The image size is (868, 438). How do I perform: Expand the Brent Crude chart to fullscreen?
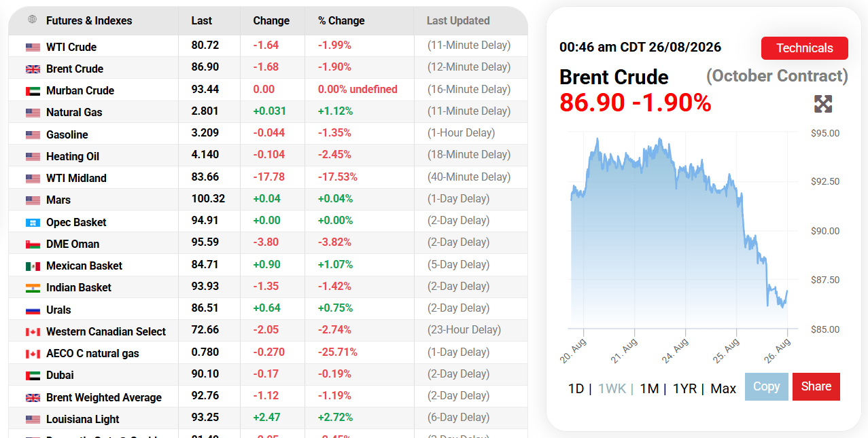point(823,104)
